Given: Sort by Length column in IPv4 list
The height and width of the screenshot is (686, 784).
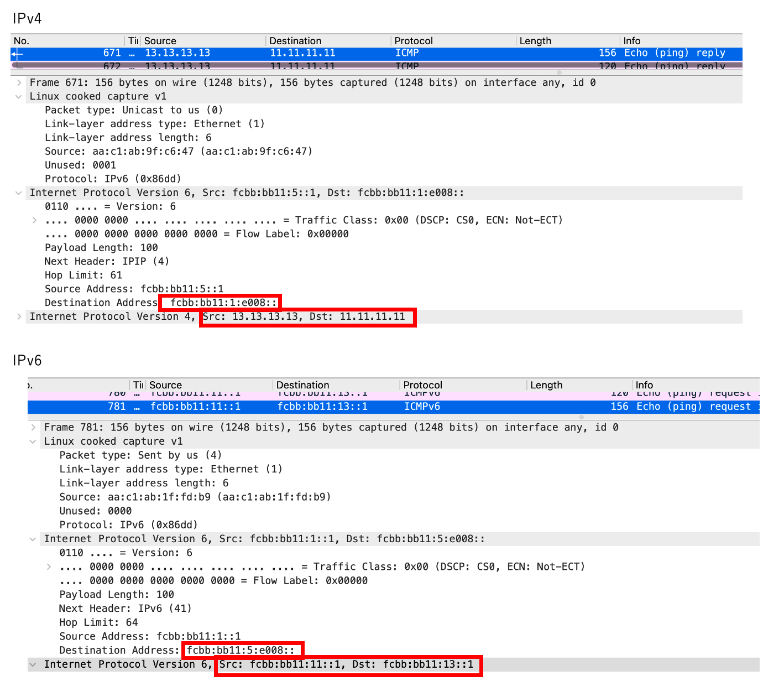Looking at the screenshot, I should [568, 41].
